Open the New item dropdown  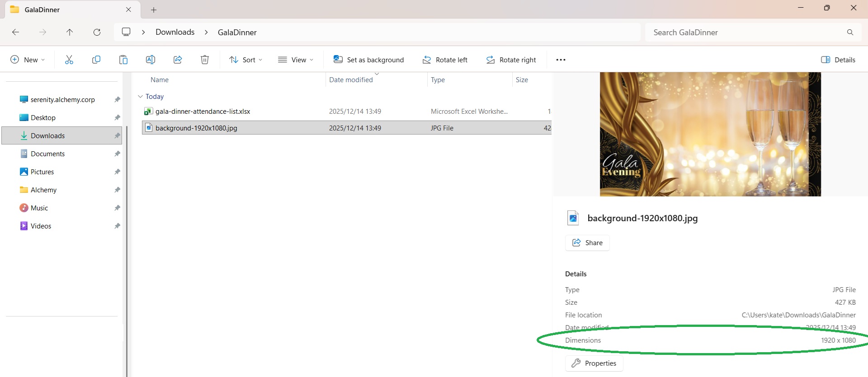tap(28, 60)
